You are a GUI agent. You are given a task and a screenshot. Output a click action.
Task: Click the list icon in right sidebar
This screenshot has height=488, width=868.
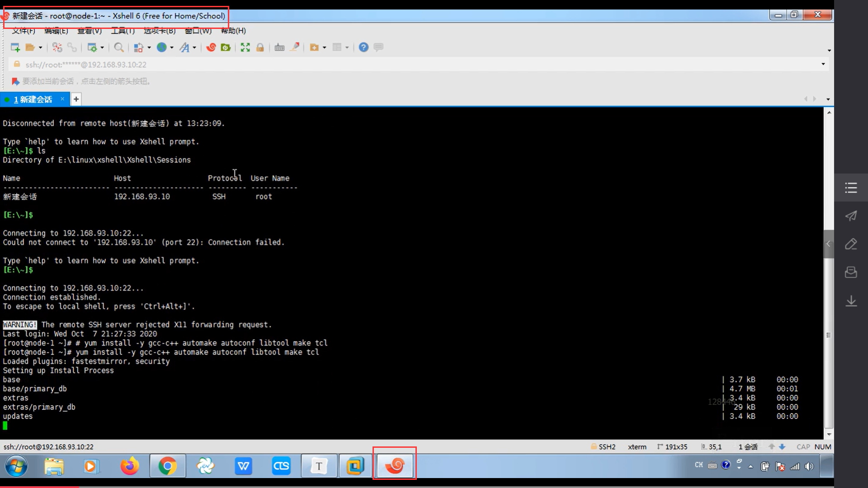(x=851, y=188)
